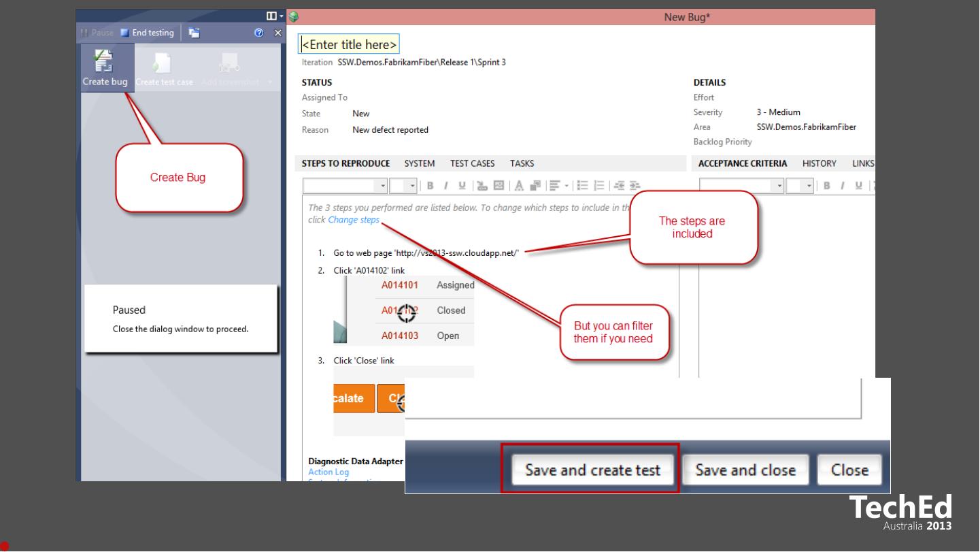Viewport: 980px width, 552px height.
Task: Click the bulleted list icon
Action: point(582,186)
